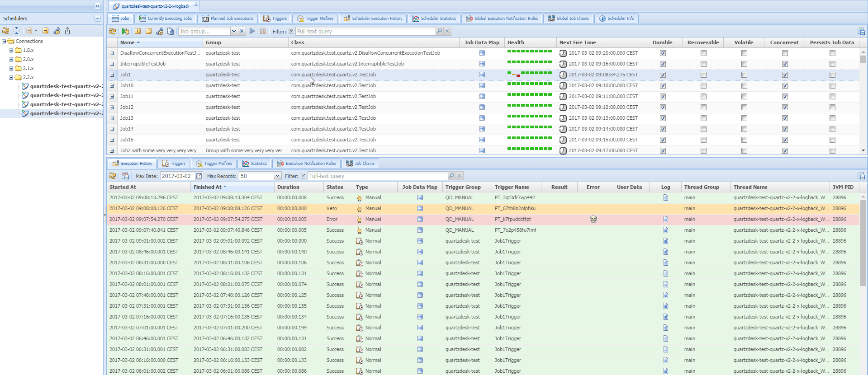This screenshot has width=868, height=375.
Task: Toggle Persists Job Data checkbox for Job12
Action: click(832, 108)
